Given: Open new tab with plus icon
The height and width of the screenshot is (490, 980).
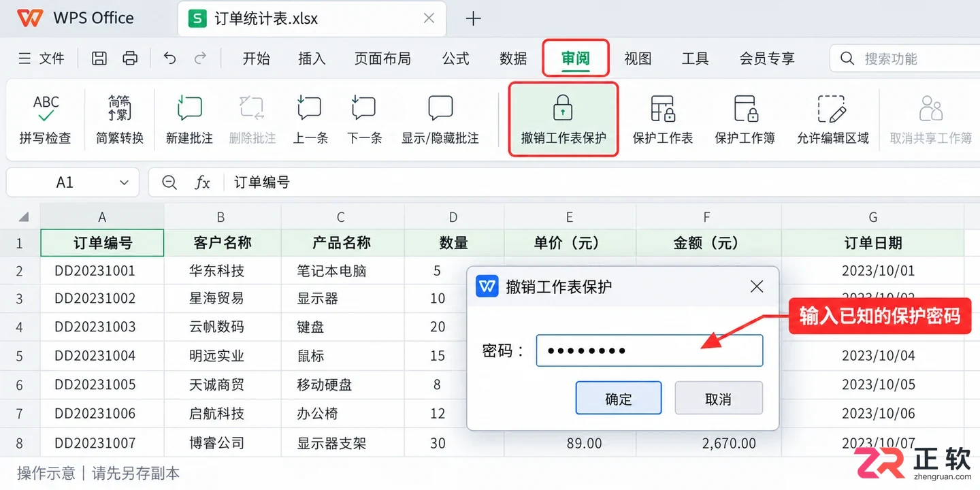Looking at the screenshot, I should click(473, 18).
